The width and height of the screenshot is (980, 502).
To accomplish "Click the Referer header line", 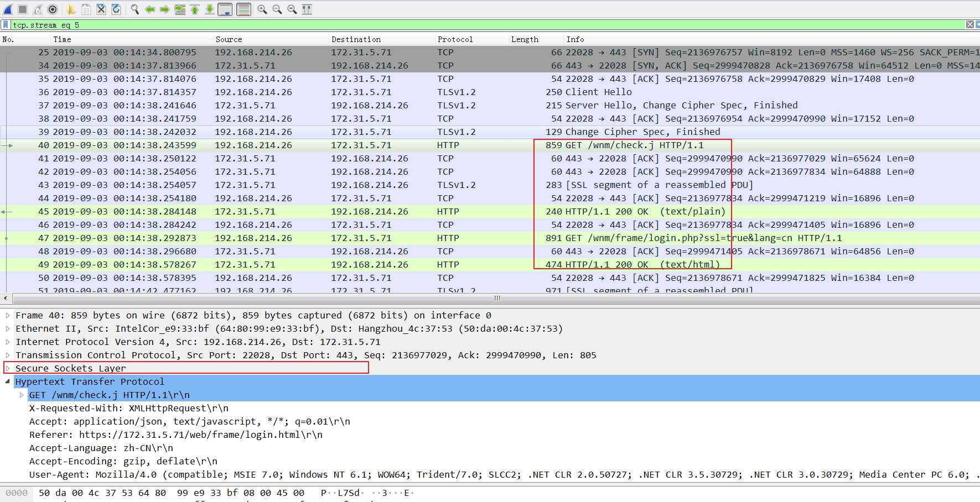I will (x=176, y=435).
